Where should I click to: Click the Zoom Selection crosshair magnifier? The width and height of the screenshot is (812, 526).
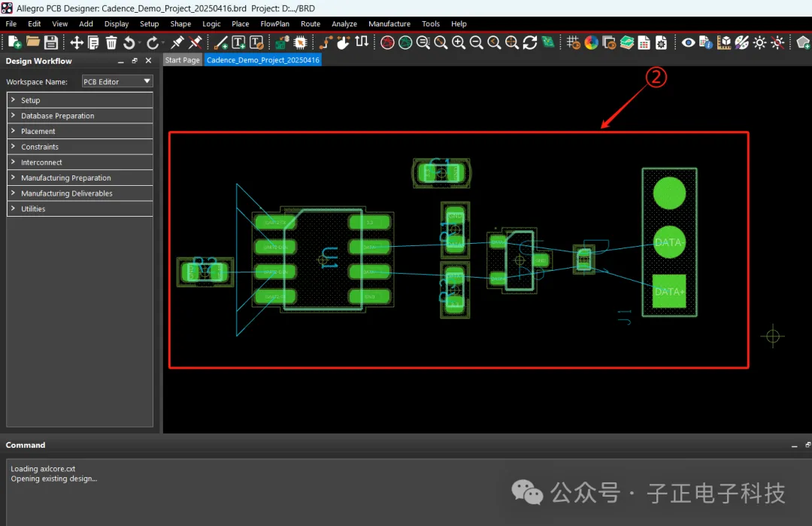(512, 42)
